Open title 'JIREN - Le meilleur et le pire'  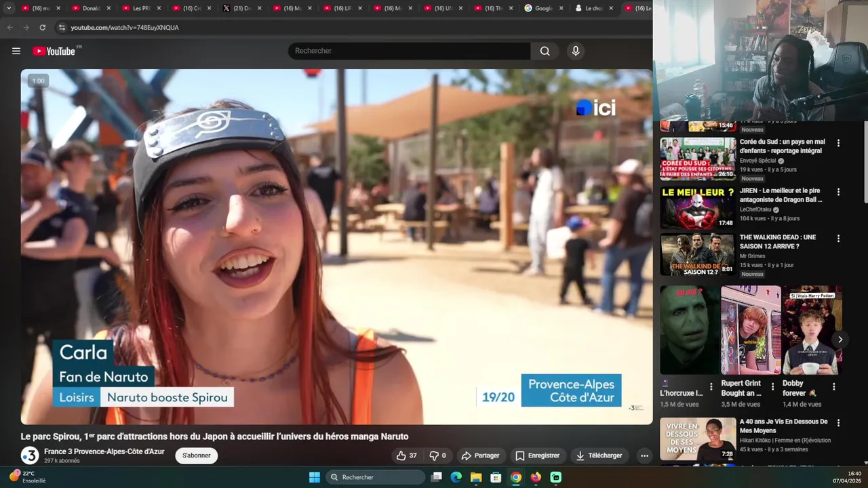[x=781, y=195]
